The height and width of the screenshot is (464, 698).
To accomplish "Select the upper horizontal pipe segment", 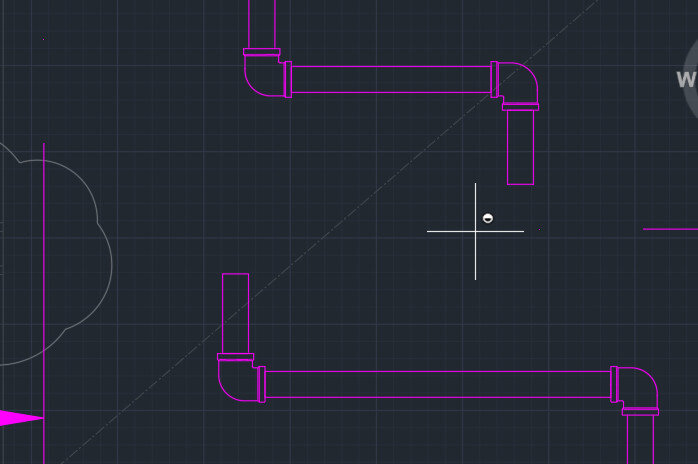I will [x=391, y=80].
